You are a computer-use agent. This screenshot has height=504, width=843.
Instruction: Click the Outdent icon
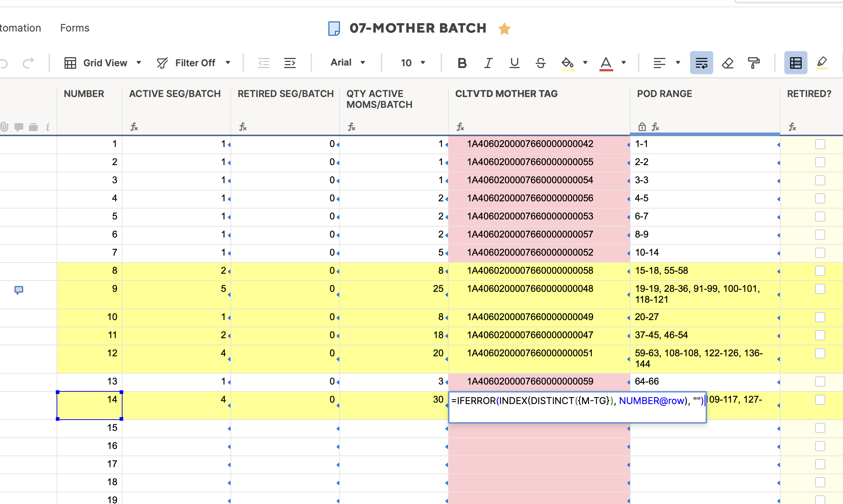(264, 63)
